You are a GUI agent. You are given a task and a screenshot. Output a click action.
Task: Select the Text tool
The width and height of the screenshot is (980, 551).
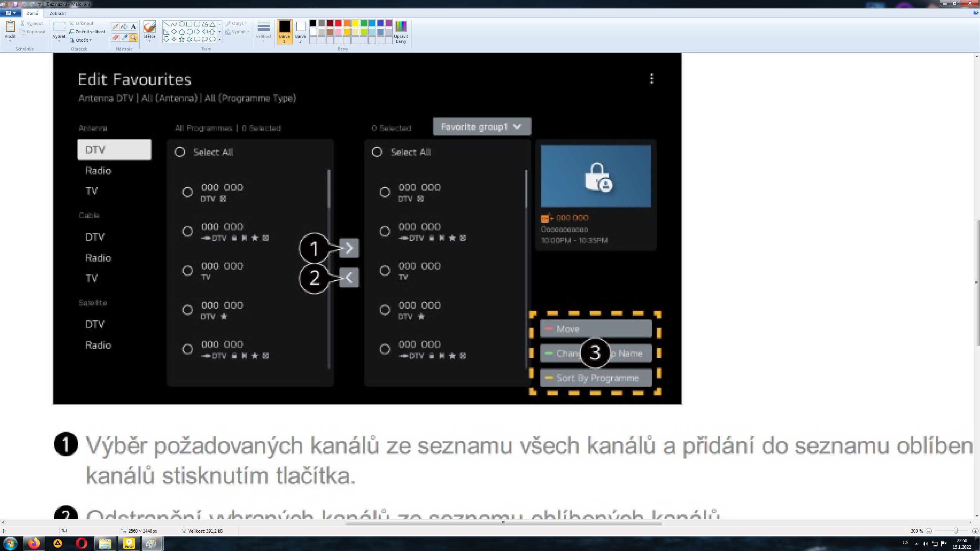click(133, 26)
